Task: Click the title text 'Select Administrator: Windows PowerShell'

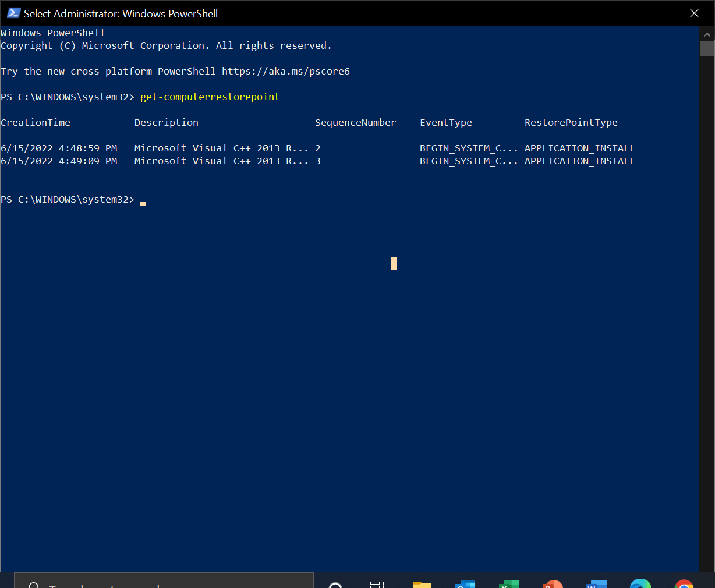Action: 121,13
